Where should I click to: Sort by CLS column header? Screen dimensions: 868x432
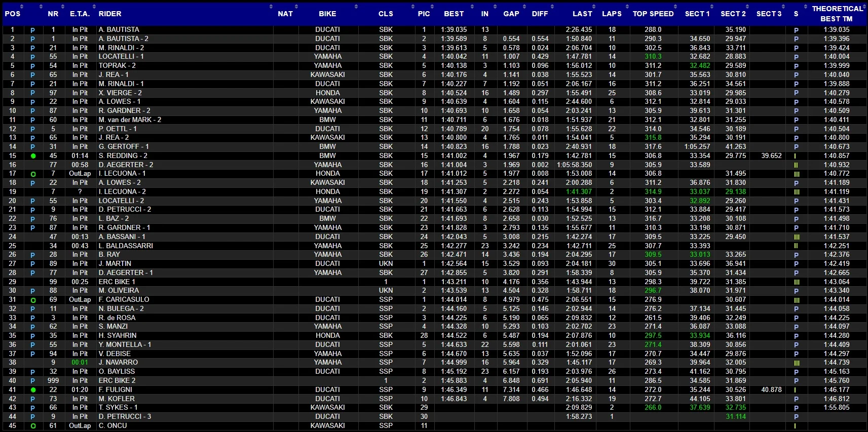coord(386,14)
